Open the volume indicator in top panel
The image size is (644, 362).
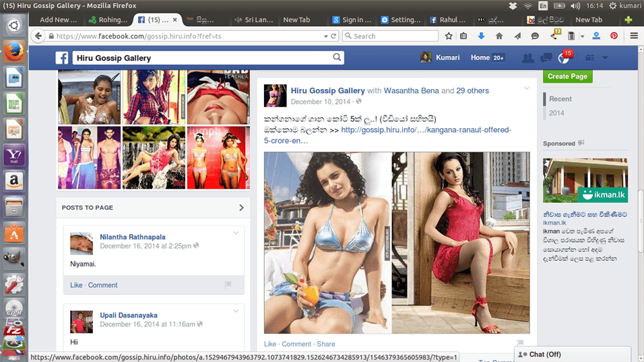point(575,6)
